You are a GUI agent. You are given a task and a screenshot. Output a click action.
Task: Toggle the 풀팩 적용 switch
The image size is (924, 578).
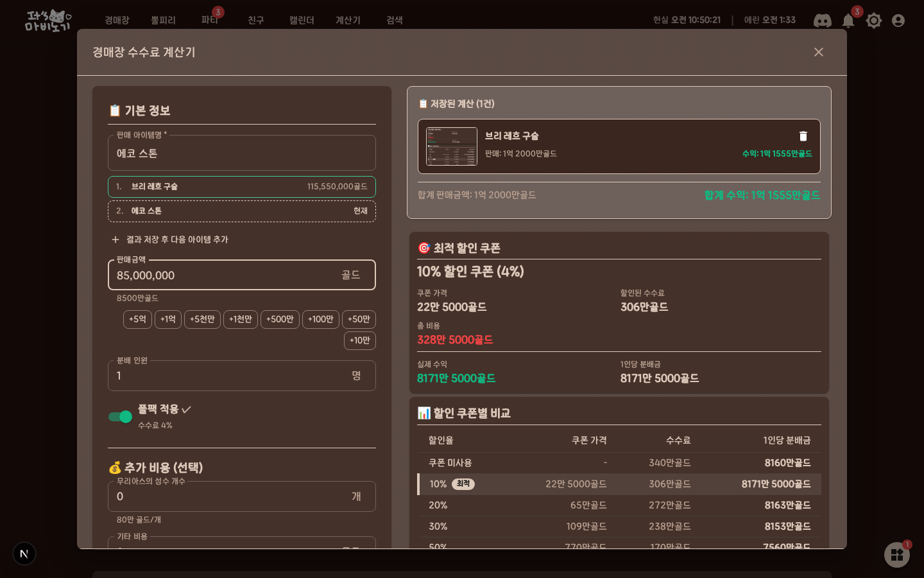click(x=120, y=417)
